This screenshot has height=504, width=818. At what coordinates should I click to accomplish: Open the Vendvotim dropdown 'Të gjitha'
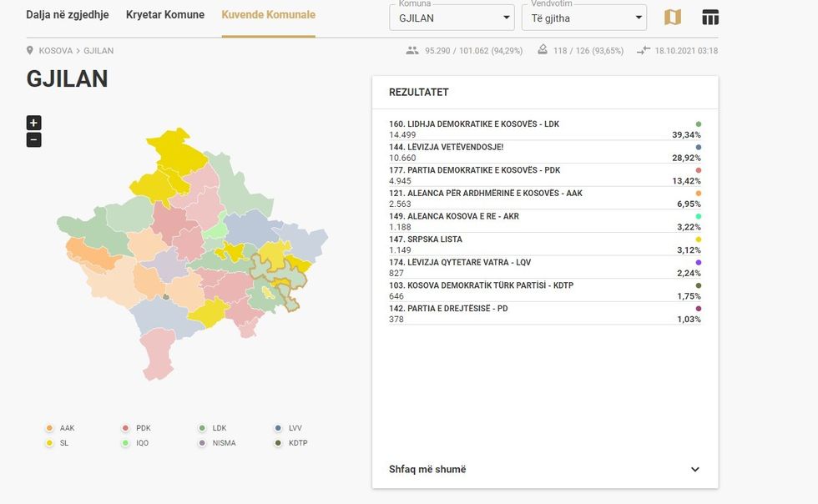pyautogui.click(x=583, y=18)
